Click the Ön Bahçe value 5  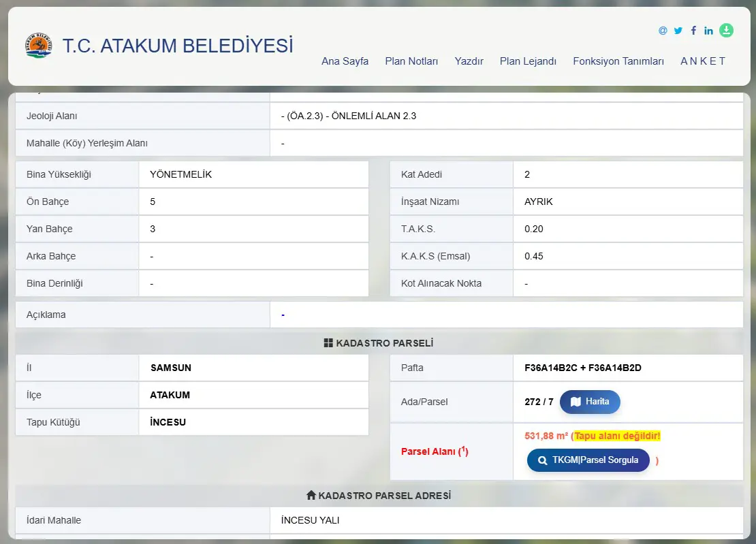153,202
